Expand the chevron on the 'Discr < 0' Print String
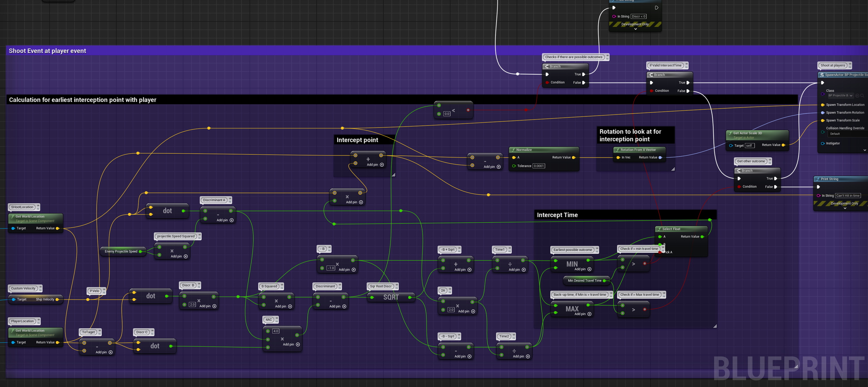The image size is (868, 387). 635,29
